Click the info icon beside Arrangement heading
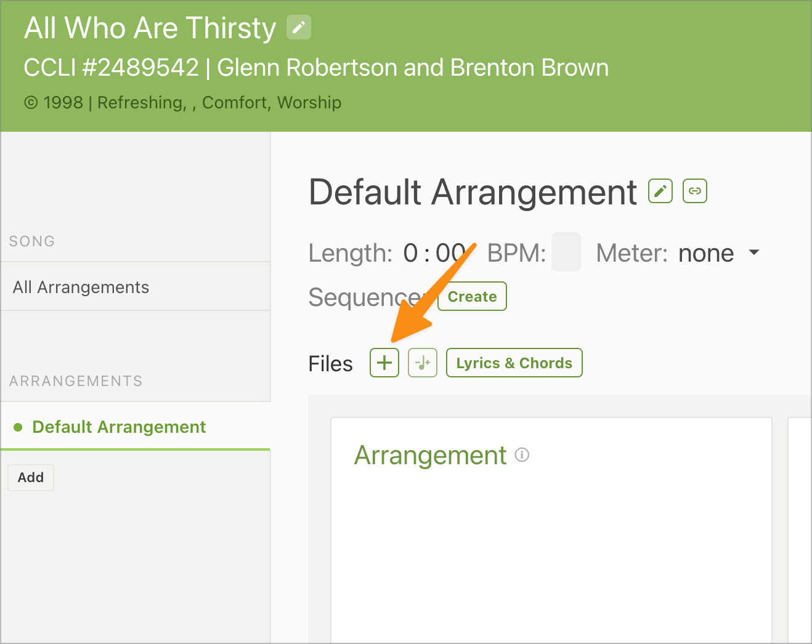Image resolution: width=812 pixels, height=644 pixels. 522,455
